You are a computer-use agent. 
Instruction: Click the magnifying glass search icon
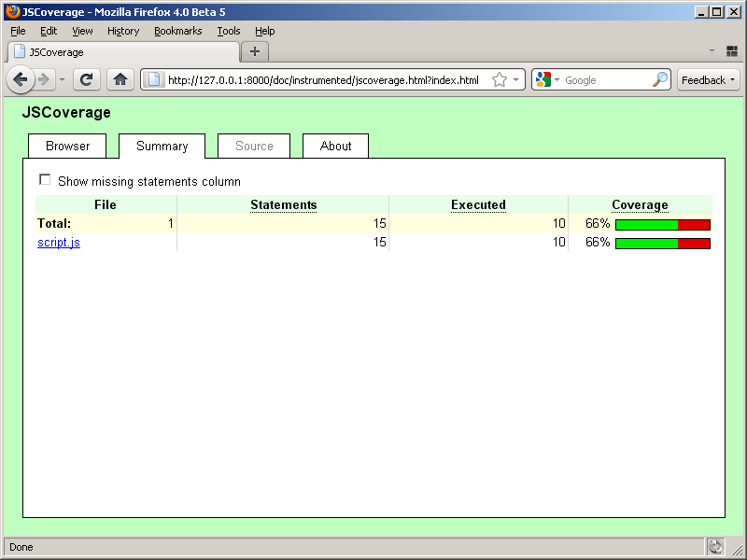tap(660, 79)
